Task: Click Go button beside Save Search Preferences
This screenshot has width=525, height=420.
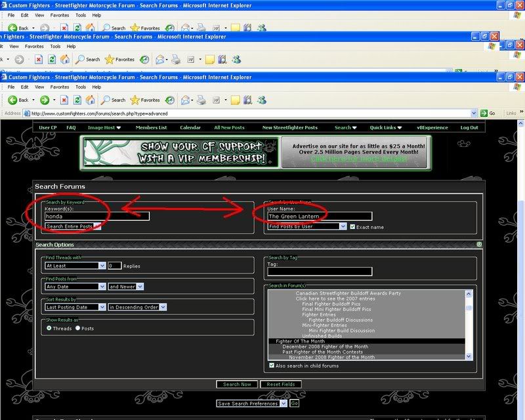Action: (x=294, y=403)
